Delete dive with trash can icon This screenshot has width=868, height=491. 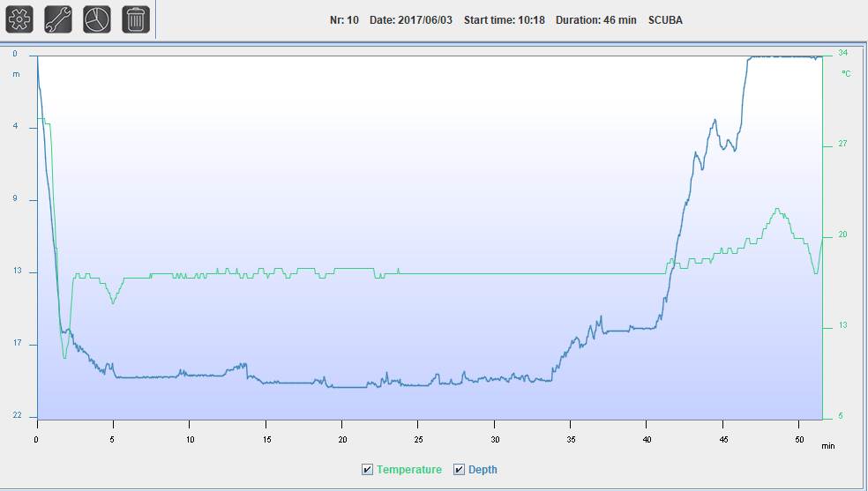click(136, 19)
